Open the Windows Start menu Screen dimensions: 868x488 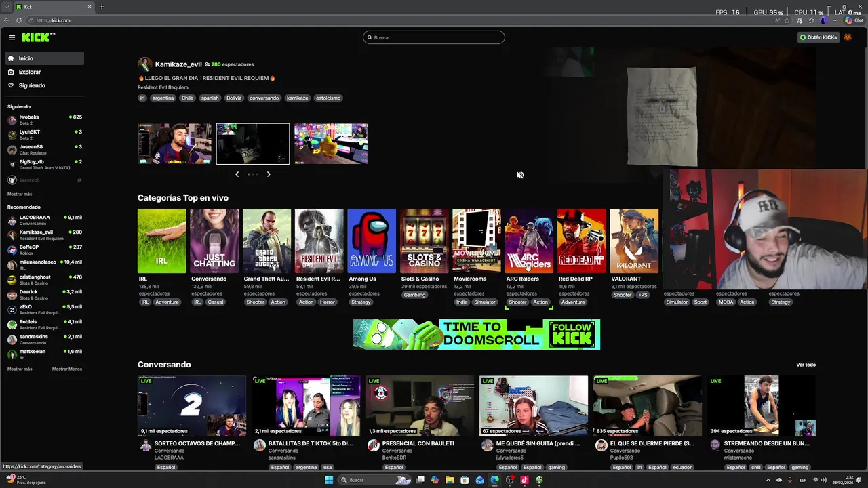tap(329, 480)
